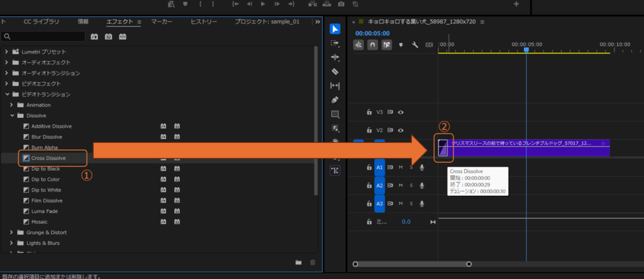Click the Cross Dissolve transition on the clip
The image size is (644, 279).
click(x=443, y=148)
